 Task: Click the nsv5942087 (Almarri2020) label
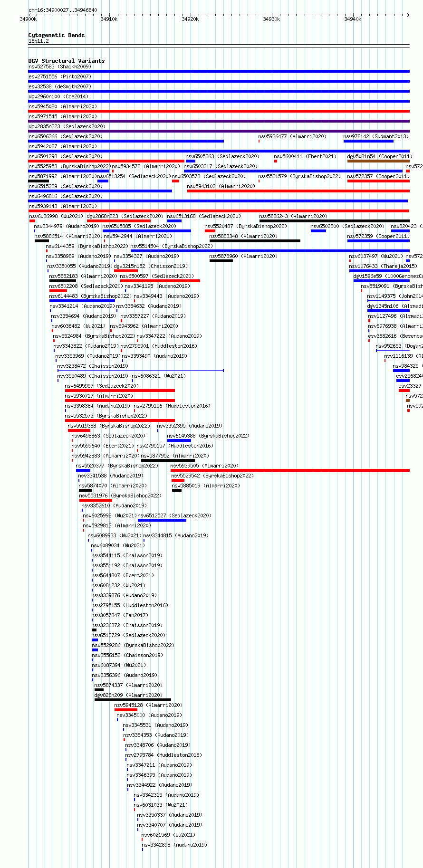(63, 146)
